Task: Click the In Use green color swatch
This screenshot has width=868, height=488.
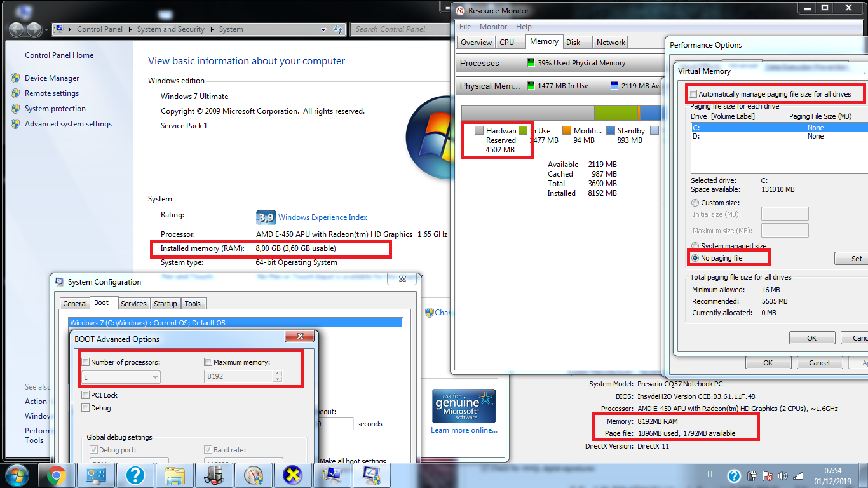Action: coord(523,130)
